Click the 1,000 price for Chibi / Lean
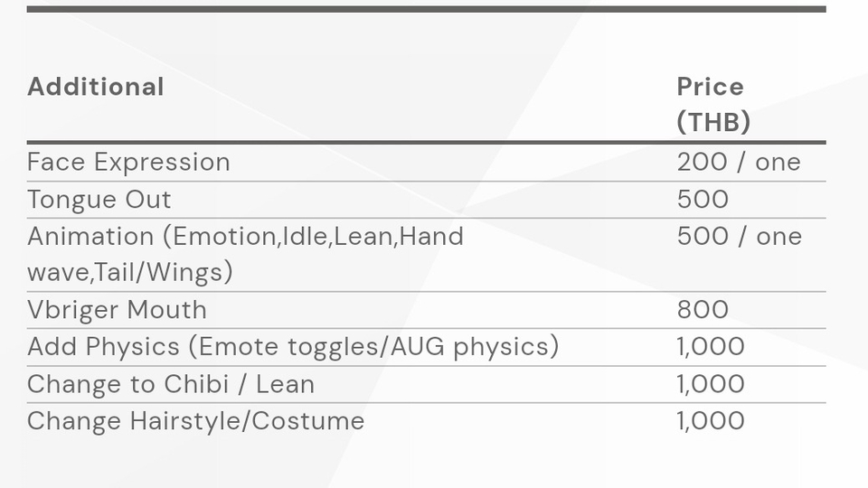Viewport: 868px width, 488px height. pyautogui.click(x=711, y=384)
